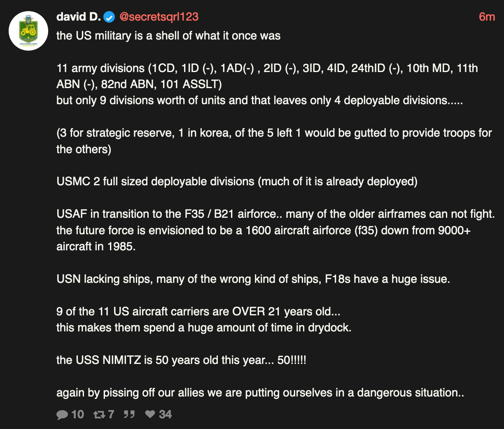This screenshot has width=504, height=429.
Task: Open the @secretsqrl123 profile handle
Action: pyautogui.click(x=159, y=17)
